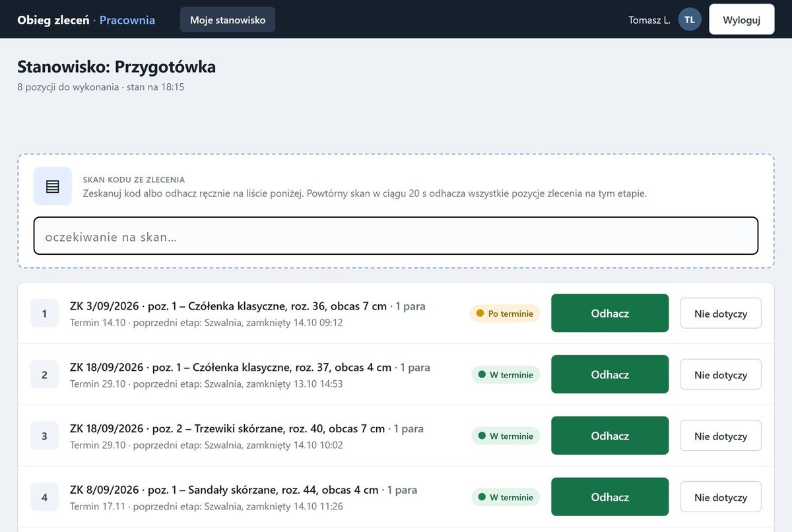Image resolution: width=792 pixels, height=532 pixels.
Task: Log out with the Wyloguj button
Action: pos(742,20)
